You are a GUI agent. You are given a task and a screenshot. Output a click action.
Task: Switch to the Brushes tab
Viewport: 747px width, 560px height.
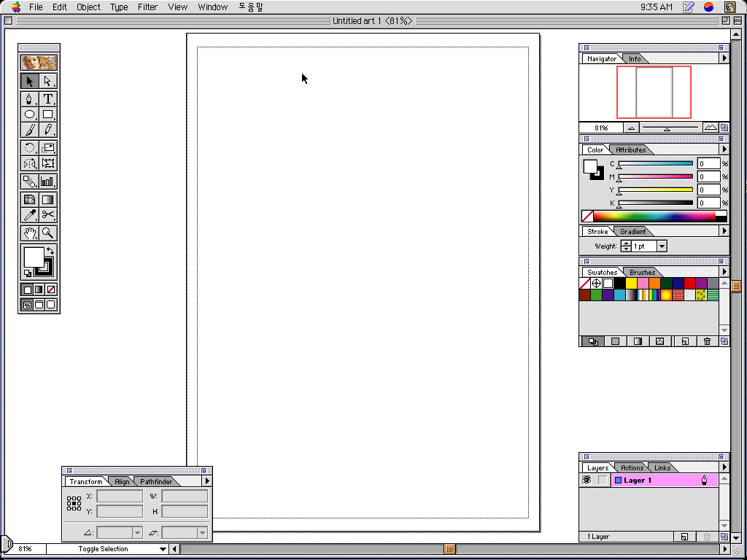(x=642, y=272)
